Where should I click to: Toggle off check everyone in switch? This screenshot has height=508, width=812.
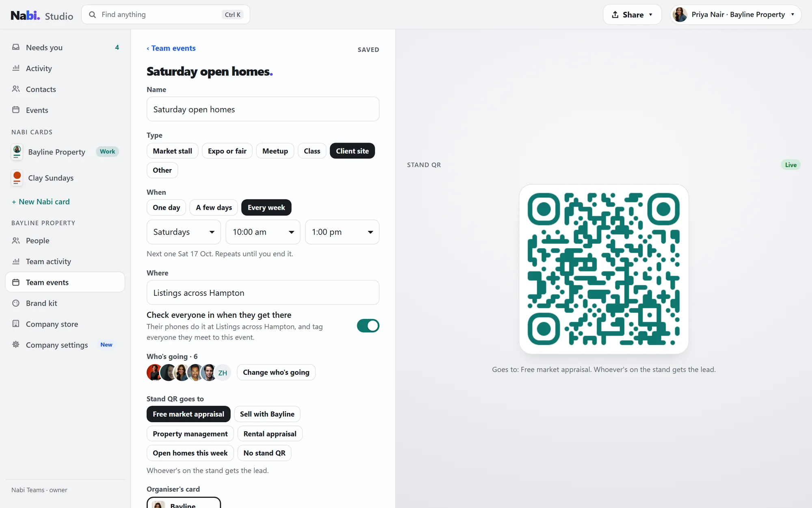[368, 326]
